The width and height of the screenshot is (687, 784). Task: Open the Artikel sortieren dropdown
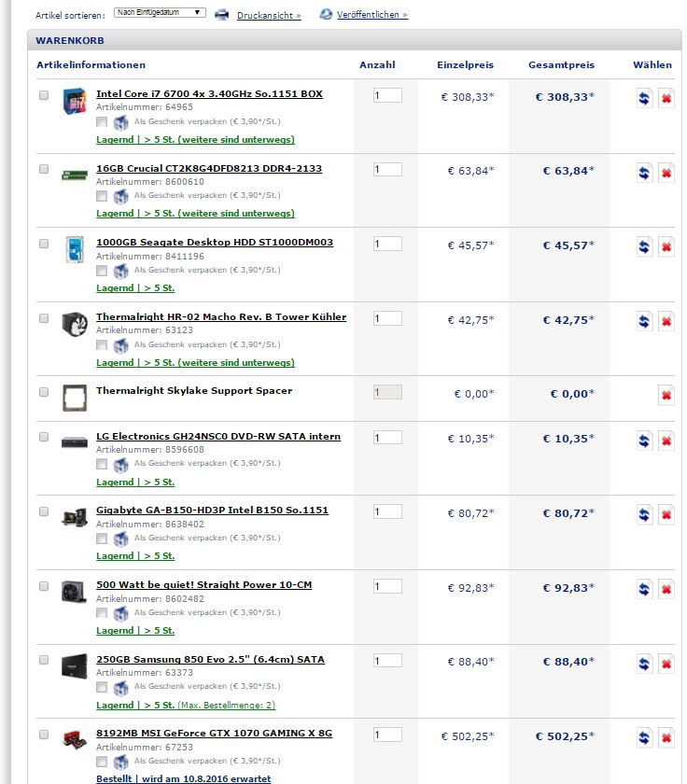160,12
